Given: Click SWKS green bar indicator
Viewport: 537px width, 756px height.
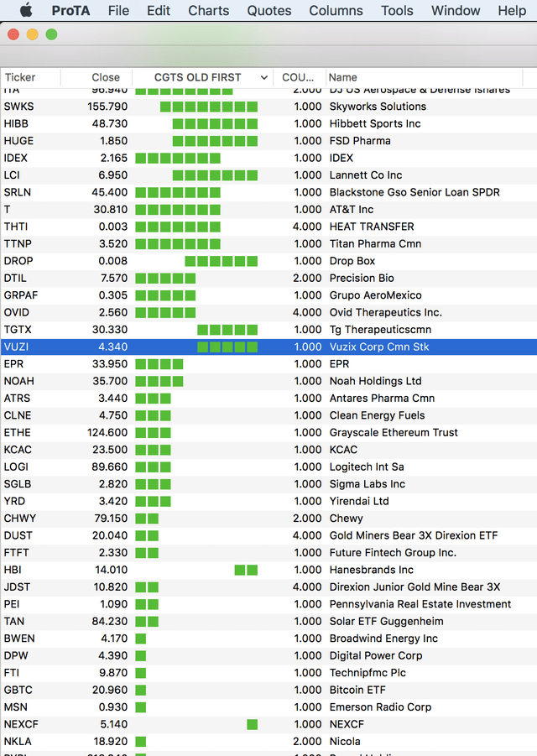Looking at the screenshot, I should pos(209,107).
